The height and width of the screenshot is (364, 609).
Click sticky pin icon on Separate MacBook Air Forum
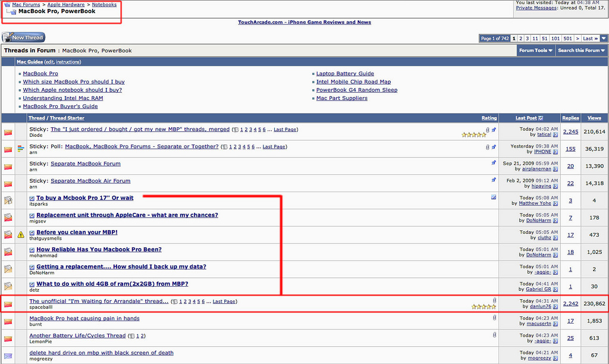(494, 180)
